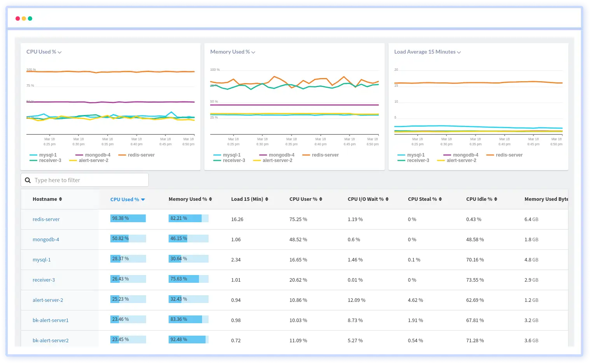591x364 pixels.
Task: Sort by Load 15 (Min) column
Action: 249,199
